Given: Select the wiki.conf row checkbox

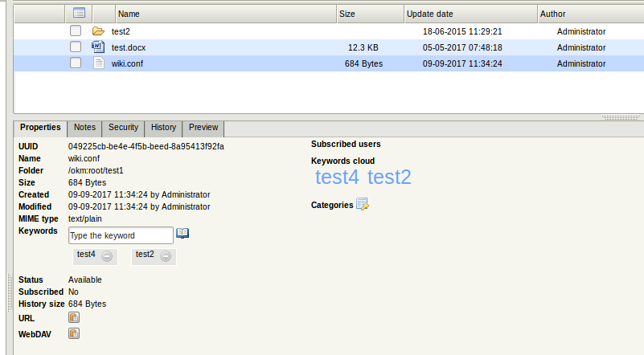Looking at the screenshot, I should point(76,63).
